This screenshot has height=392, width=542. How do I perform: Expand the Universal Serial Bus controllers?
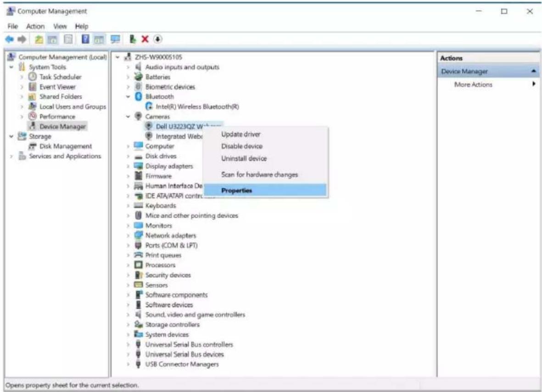point(128,345)
